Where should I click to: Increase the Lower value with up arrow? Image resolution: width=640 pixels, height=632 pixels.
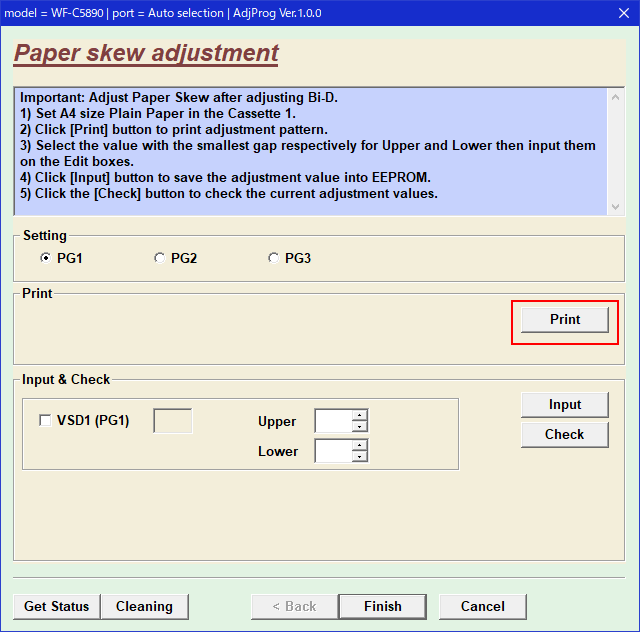pyautogui.click(x=360, y=445)
